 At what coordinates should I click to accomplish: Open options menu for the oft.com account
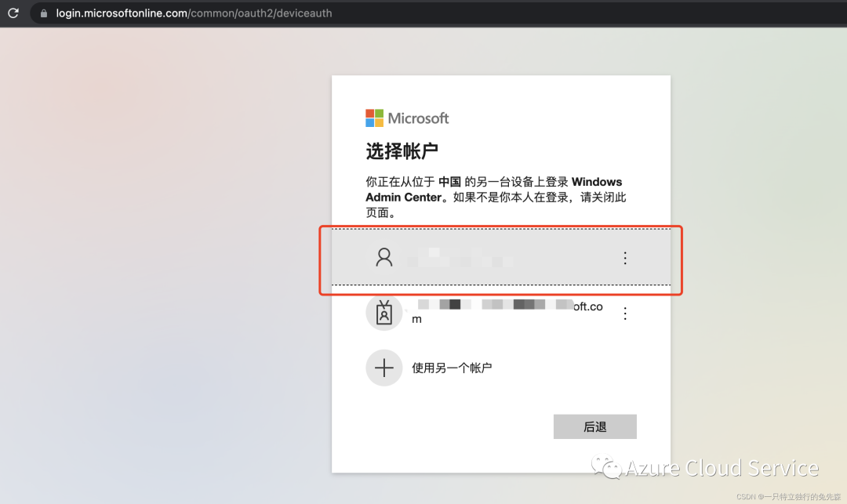[625, 314]
